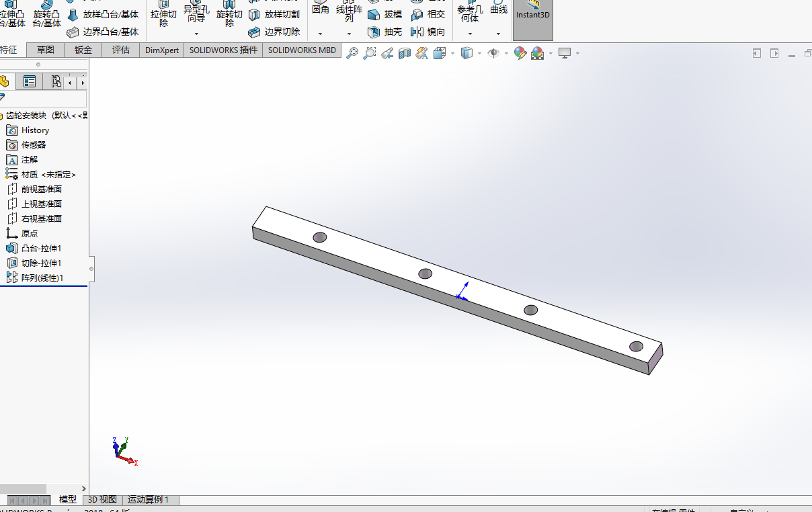Open the PropertyManager tab icon
The image size is (812, 512).
pyautogui.click(x=30, y=82)
